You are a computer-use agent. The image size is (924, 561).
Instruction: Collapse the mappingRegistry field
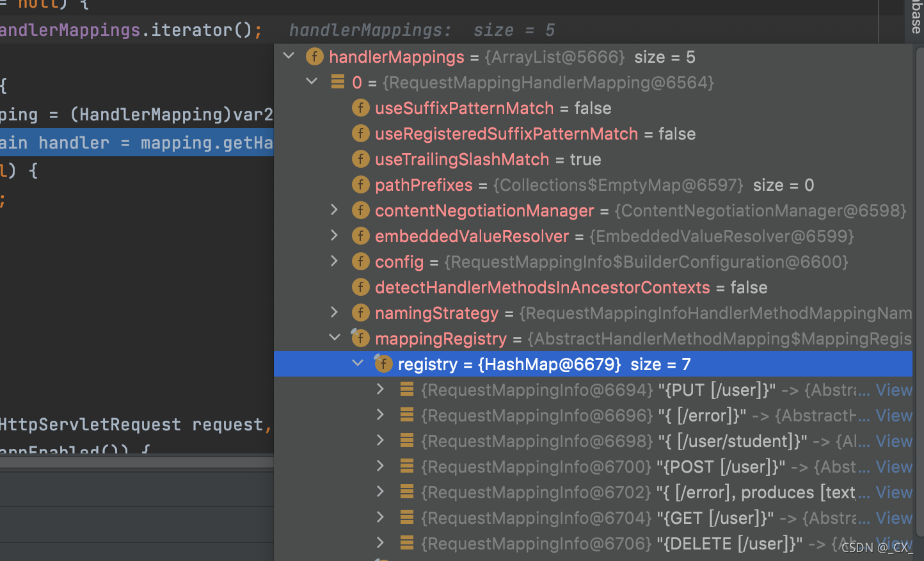click(334, 338)
